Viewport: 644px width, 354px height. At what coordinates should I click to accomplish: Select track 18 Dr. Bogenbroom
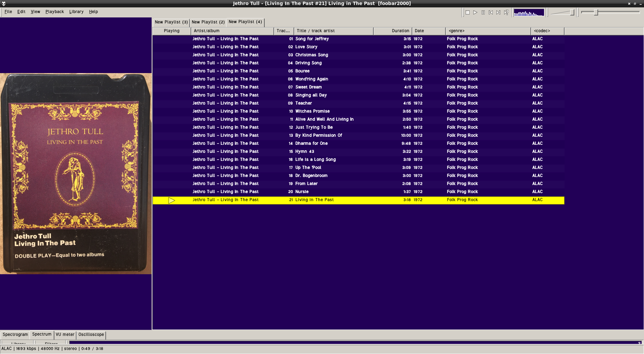[358, 176]
